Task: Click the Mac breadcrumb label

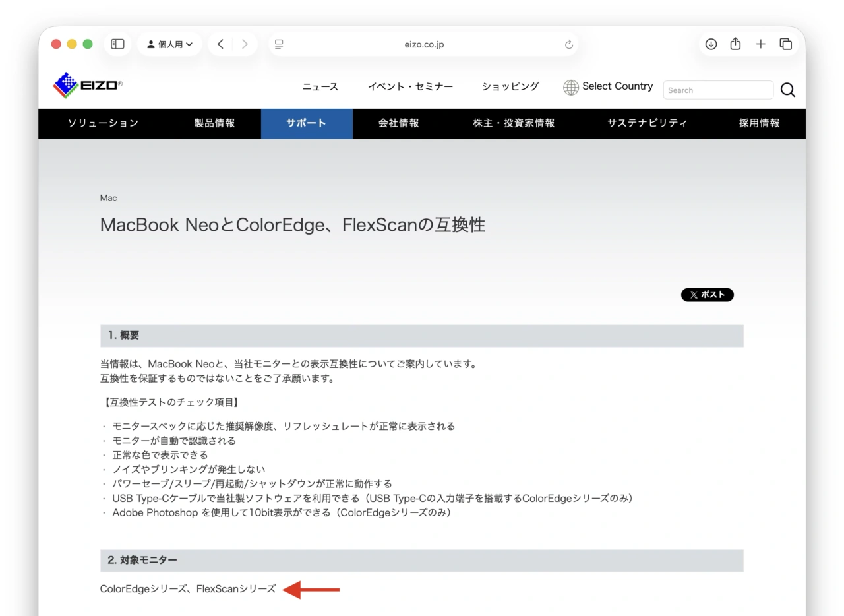Action: point(109,198)
